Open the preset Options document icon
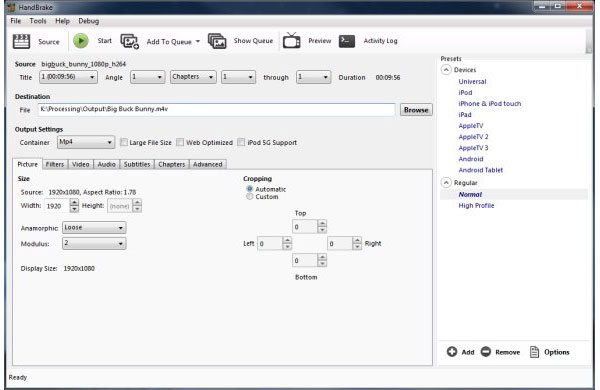This screenshot has width=600, height=390. tap(535, 352)
